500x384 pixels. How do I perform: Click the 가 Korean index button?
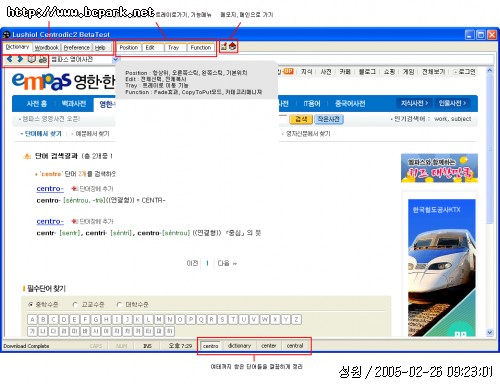32,331
